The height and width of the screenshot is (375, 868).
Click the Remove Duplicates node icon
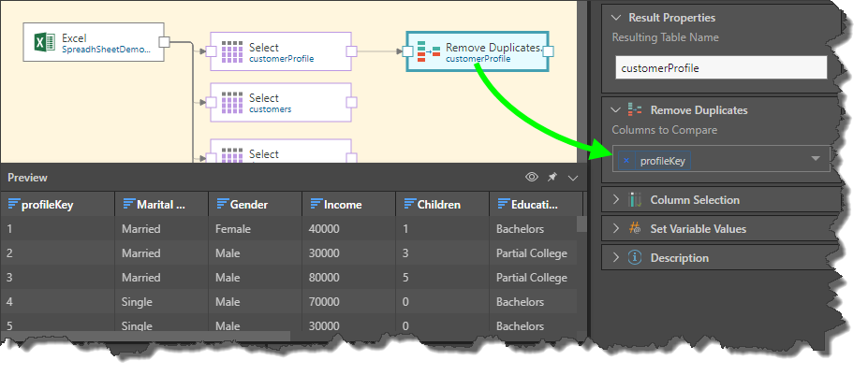(x=429, y=52)
